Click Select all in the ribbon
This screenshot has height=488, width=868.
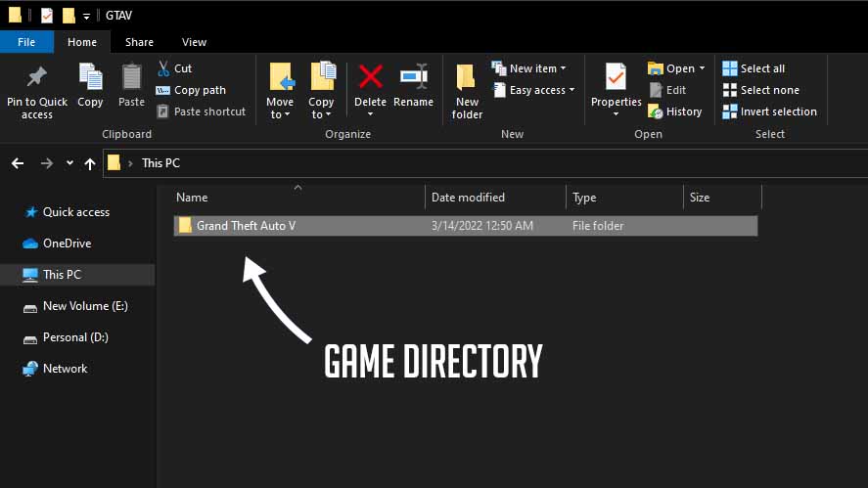[754, 68]
